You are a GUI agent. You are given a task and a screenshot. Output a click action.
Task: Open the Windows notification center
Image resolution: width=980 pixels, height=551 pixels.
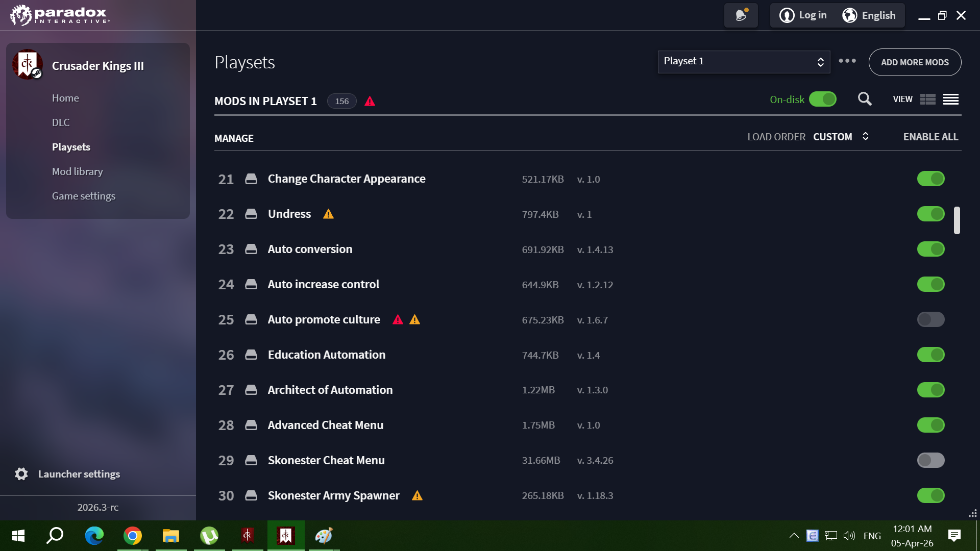pos(954,536)
